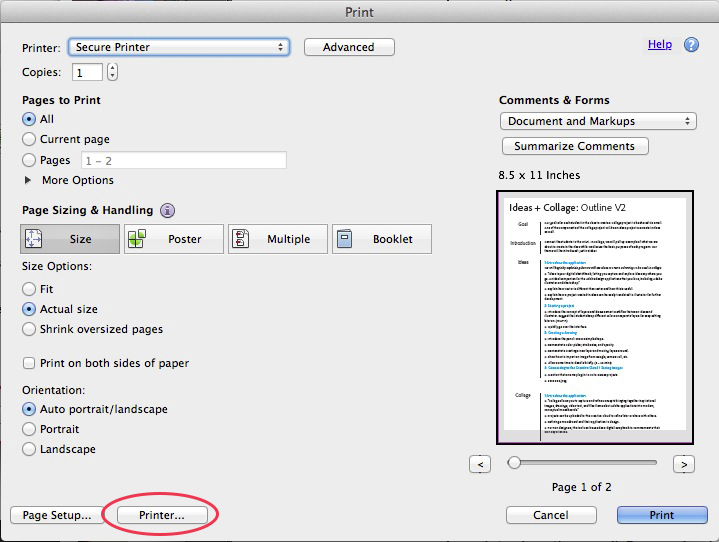Screen dimensions: 719x542
Task: Enable Print on both sides of paper
Action: pyautogui.click(x=30, y=363)
